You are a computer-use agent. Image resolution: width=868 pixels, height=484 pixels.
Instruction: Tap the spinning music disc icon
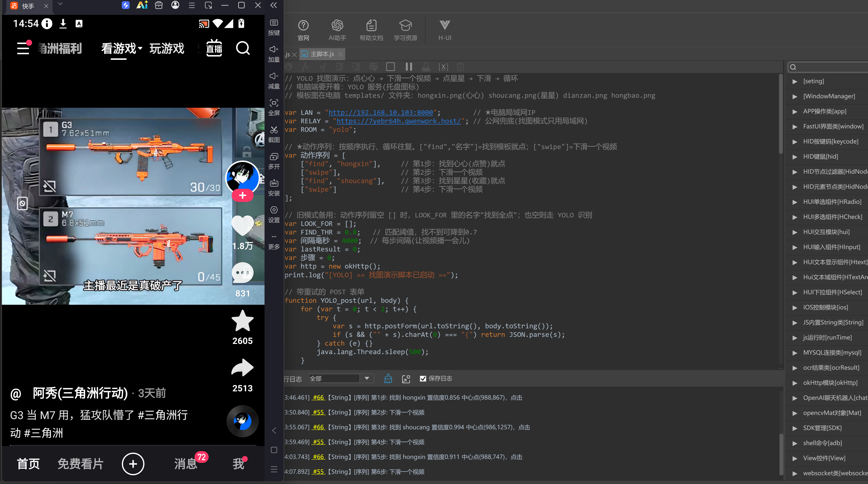[242, 421]
